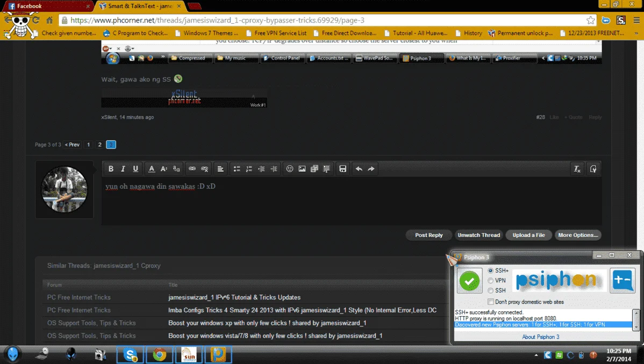644x364 pixels.
Task: Bookmark this page with star icon
Action: coord(590,20)
